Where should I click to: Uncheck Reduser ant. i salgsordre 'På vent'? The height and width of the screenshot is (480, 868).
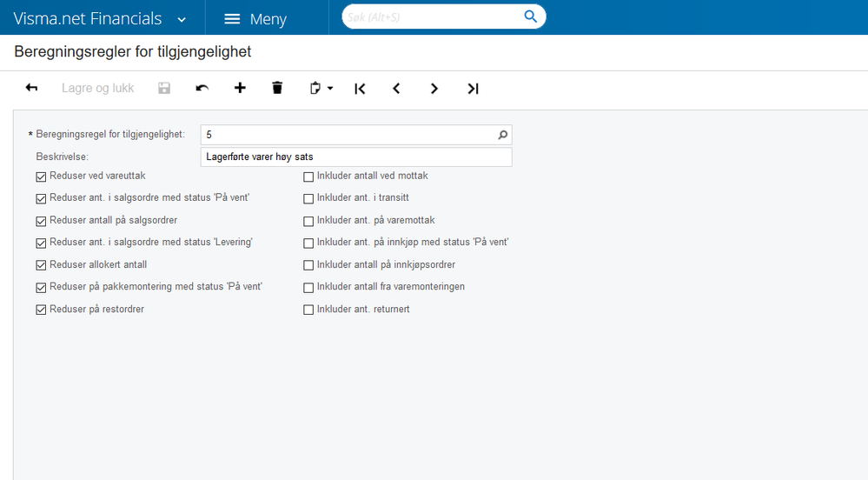(41, 198)
